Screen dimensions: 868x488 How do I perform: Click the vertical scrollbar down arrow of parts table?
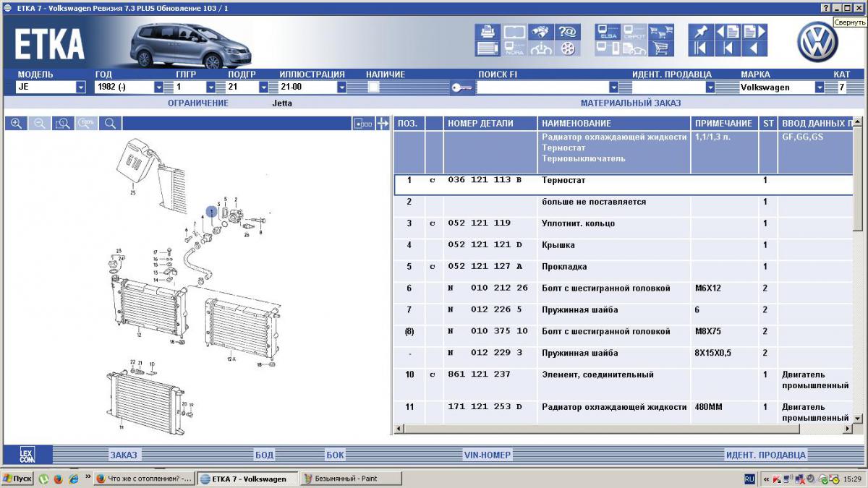point(858,418)
